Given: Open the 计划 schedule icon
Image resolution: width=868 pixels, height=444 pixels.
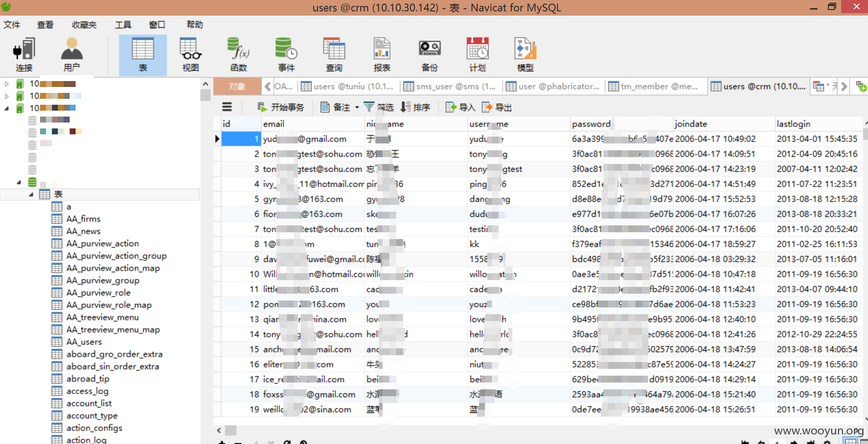Looking at the screenshot, I should 477,55.
